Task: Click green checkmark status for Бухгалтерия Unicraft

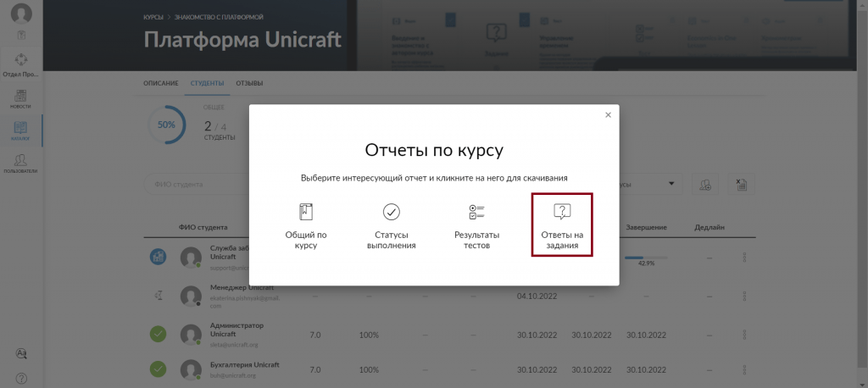Action: [x=159, y=369]
